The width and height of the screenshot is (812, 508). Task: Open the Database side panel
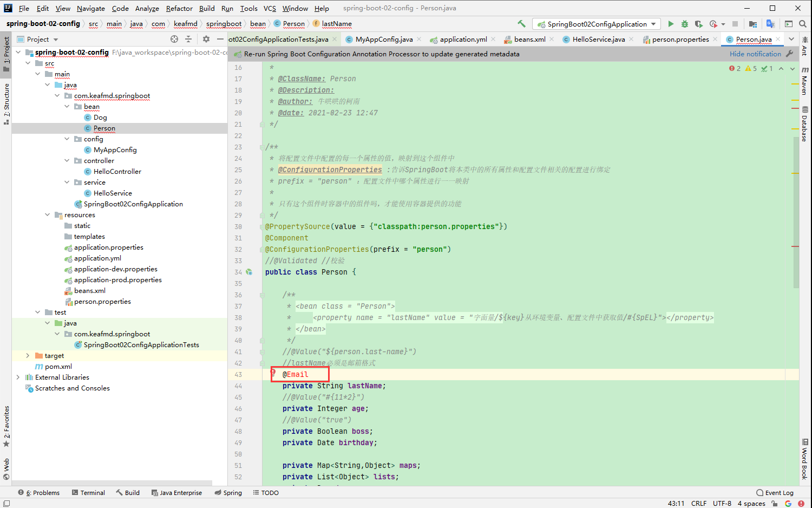[x=805, y=124]
